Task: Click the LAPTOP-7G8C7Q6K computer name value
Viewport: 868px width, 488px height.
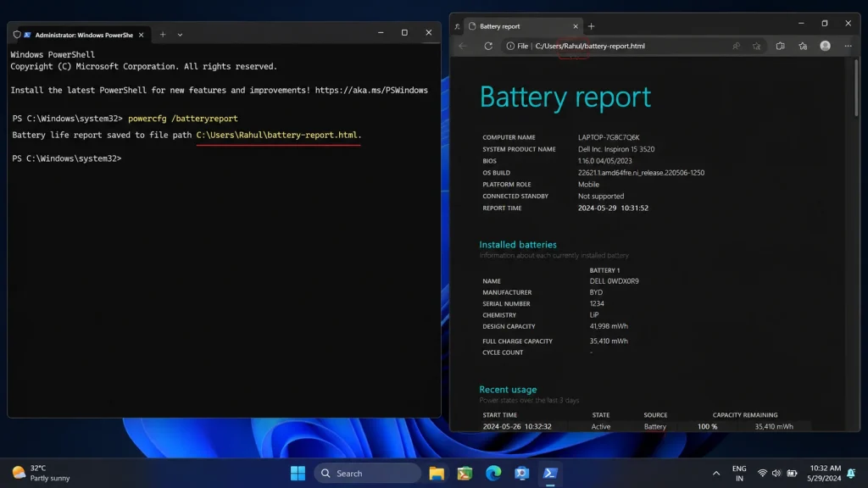Action: coord(609,137)
